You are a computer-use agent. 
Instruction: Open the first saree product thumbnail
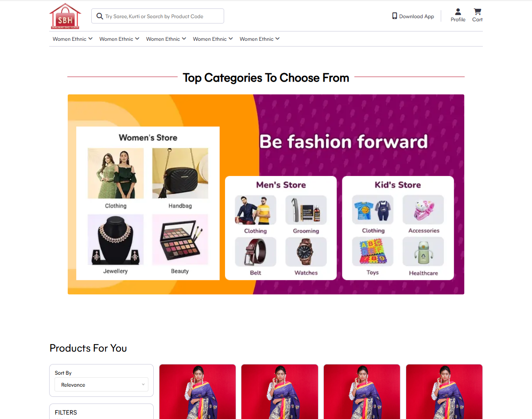click(198, 392)
